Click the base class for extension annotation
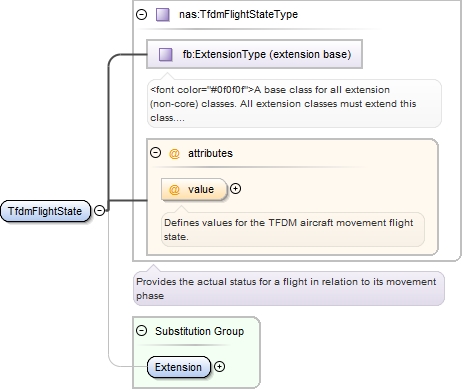This screenshot has width=463, height=390. pyautogui.click(x=294, y=104)
